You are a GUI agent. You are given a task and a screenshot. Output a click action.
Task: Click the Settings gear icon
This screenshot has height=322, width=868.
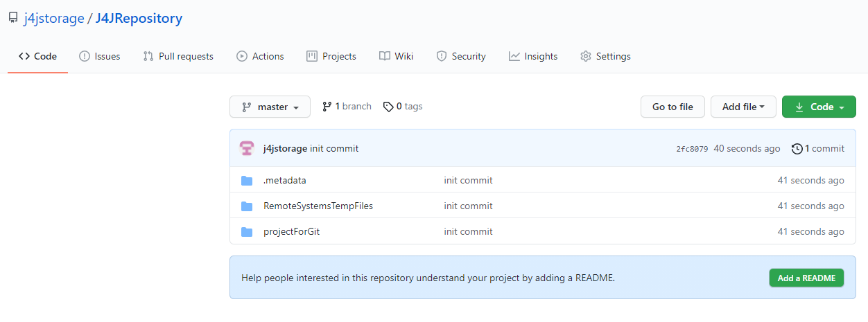586,56
